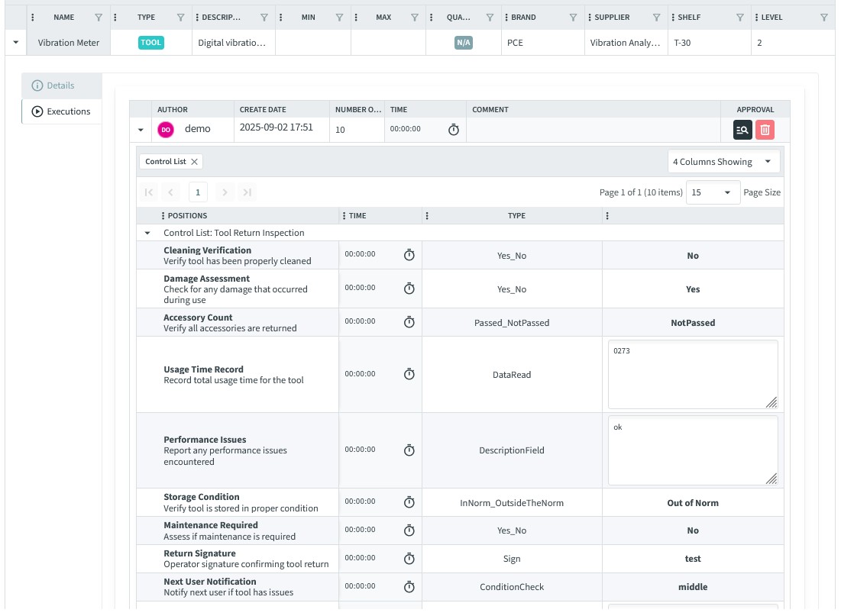Viewport: 841px width, 616px height.
Task: Remove the Control List grouping chip
Action: tap(195, 162)
